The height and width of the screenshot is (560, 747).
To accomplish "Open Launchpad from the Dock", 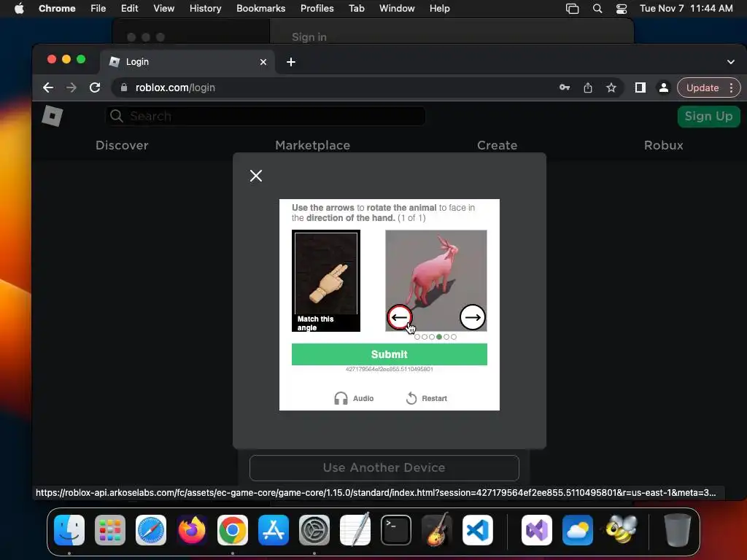I will point(110,529).
